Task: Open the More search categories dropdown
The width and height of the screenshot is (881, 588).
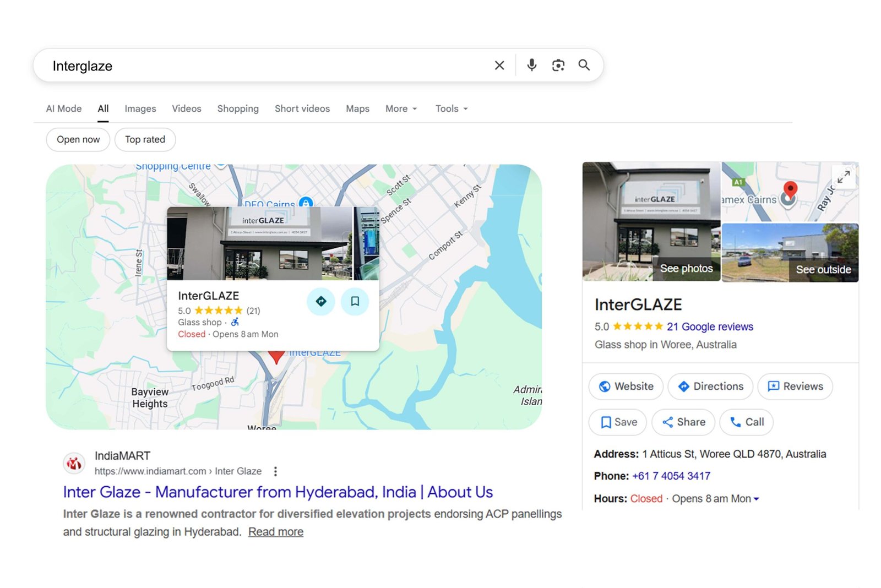Action: pyautogui.click(x=400, y=108)
